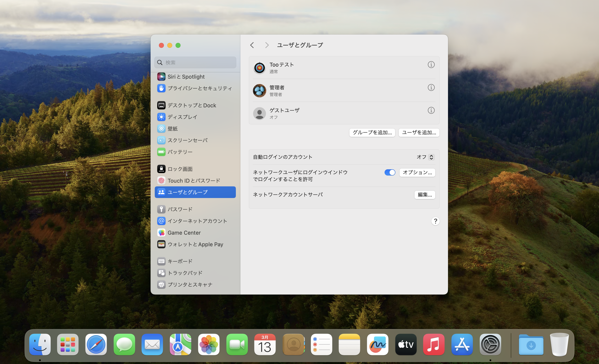
Task: Open トラックパッド settings
Action: [x=195, y=273]
